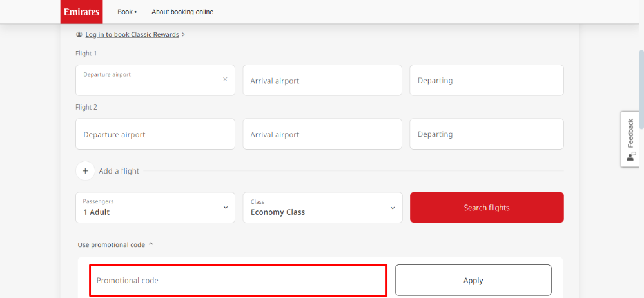The height and width of the screenshot is (298, 644).
Task: Click the plus icon to add a flight
Action: [86, 170]
